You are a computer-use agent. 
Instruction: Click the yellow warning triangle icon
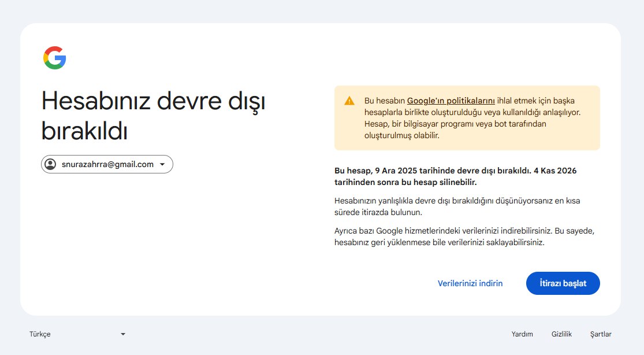coord(349,101)
